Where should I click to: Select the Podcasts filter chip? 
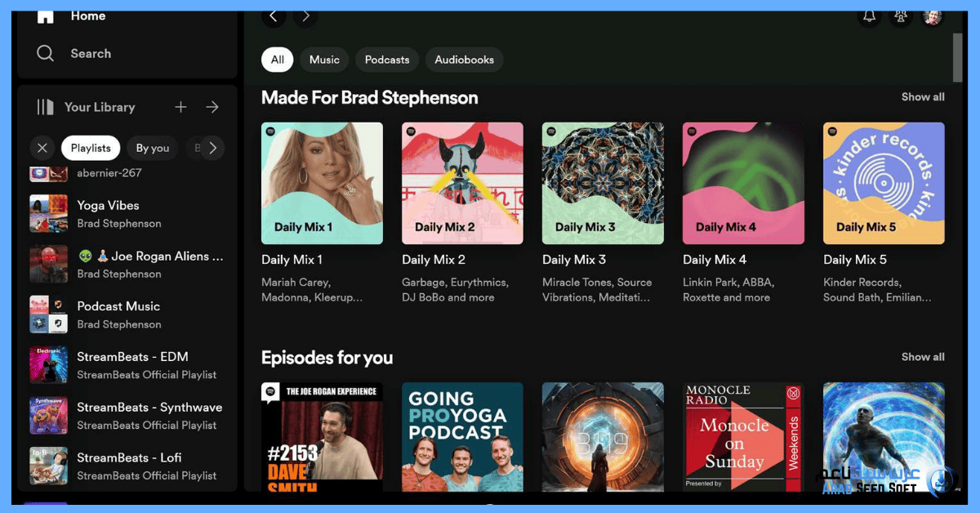point(387,60)
